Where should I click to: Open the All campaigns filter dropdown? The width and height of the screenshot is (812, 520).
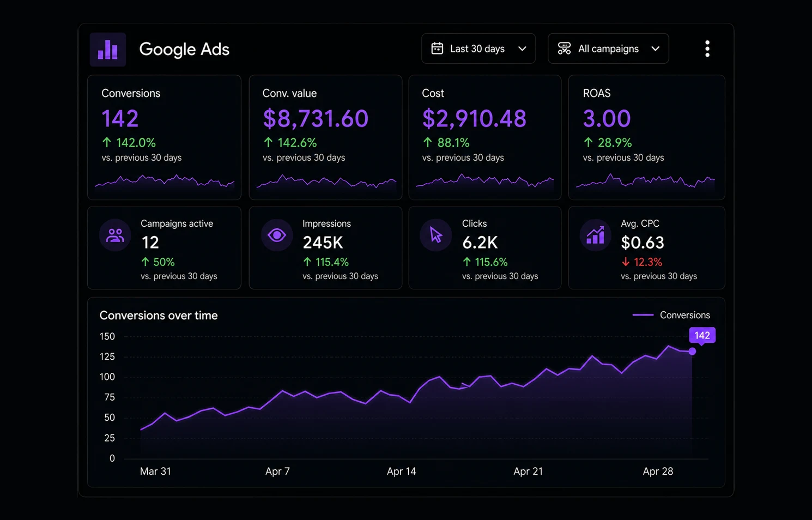tap(608, 49)
